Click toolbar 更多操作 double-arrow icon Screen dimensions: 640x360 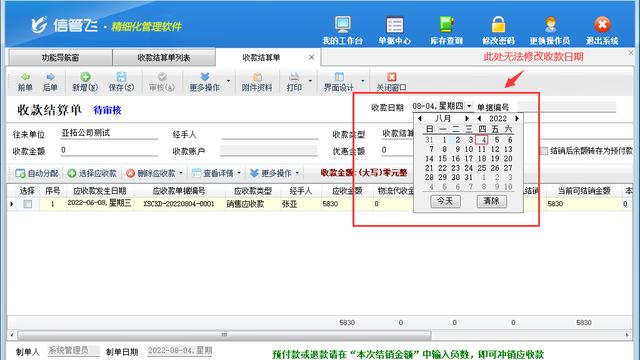pyautogui.click(x=204, y=77)
